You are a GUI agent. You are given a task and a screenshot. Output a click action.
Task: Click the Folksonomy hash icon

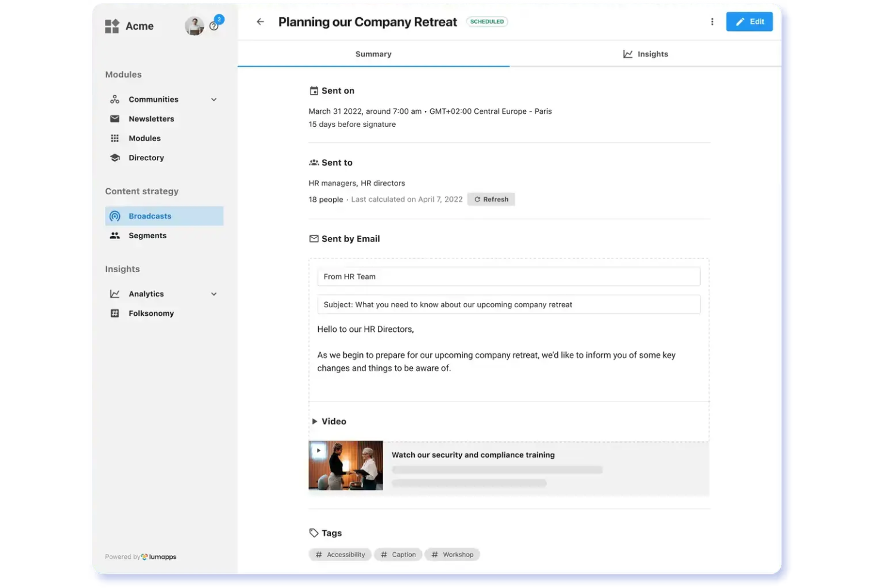114,313
